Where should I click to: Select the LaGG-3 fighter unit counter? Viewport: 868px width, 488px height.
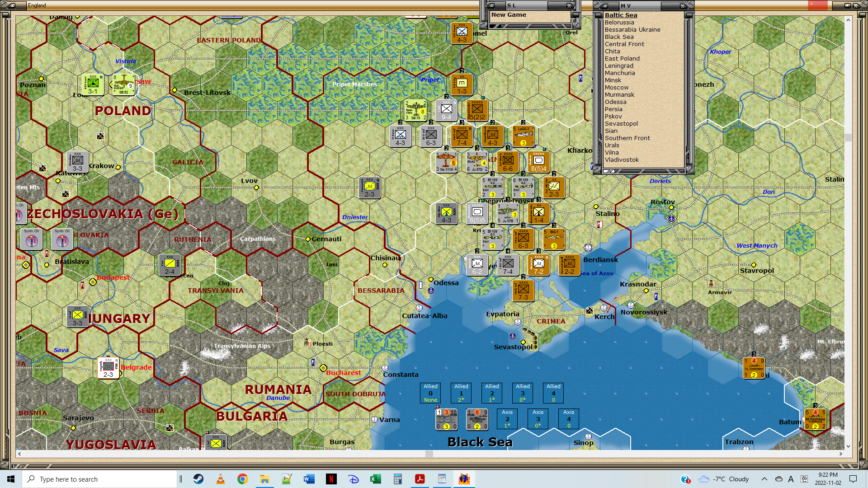coord(523,136)
